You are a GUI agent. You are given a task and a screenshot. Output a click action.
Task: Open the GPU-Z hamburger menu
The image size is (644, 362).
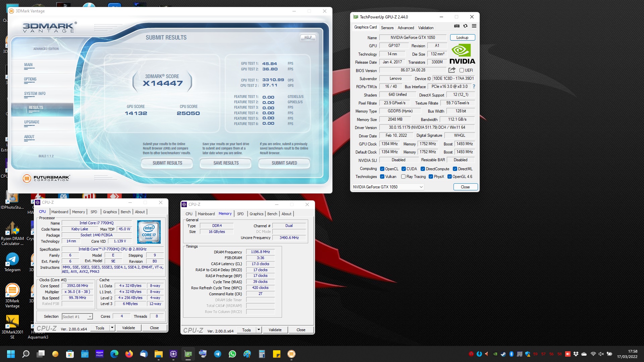click(474, 26)
